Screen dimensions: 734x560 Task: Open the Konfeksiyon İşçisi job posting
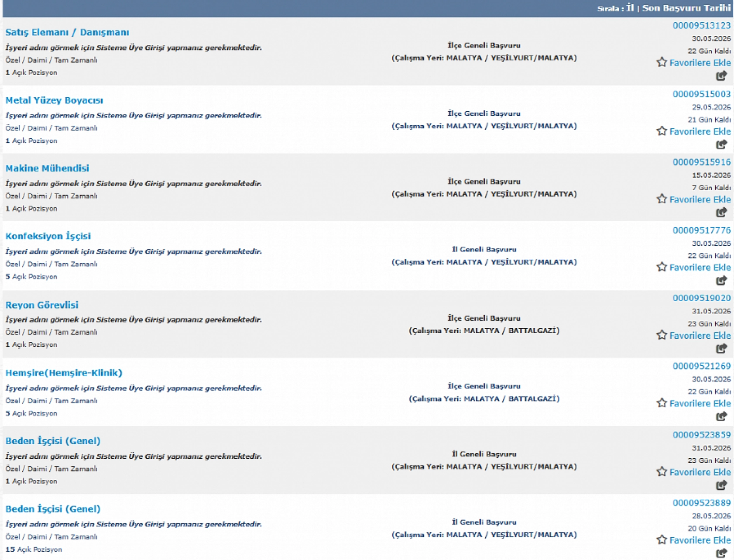click(x=48, y=236)
